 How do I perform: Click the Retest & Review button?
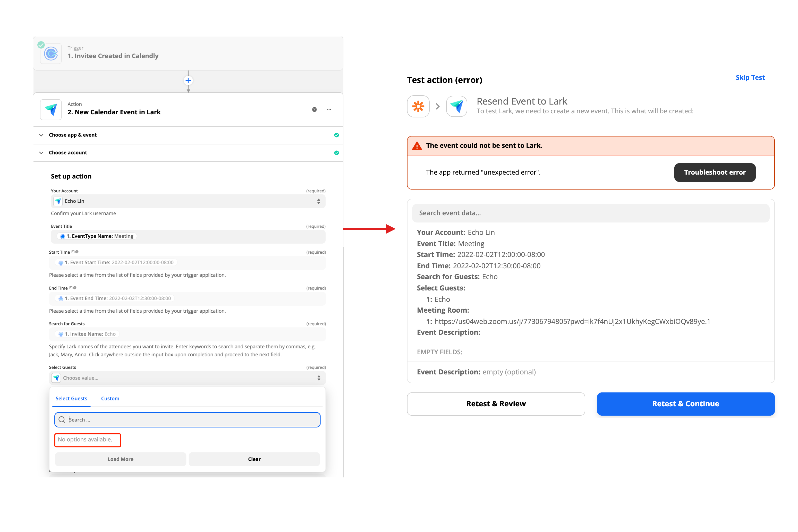point(496,404)
